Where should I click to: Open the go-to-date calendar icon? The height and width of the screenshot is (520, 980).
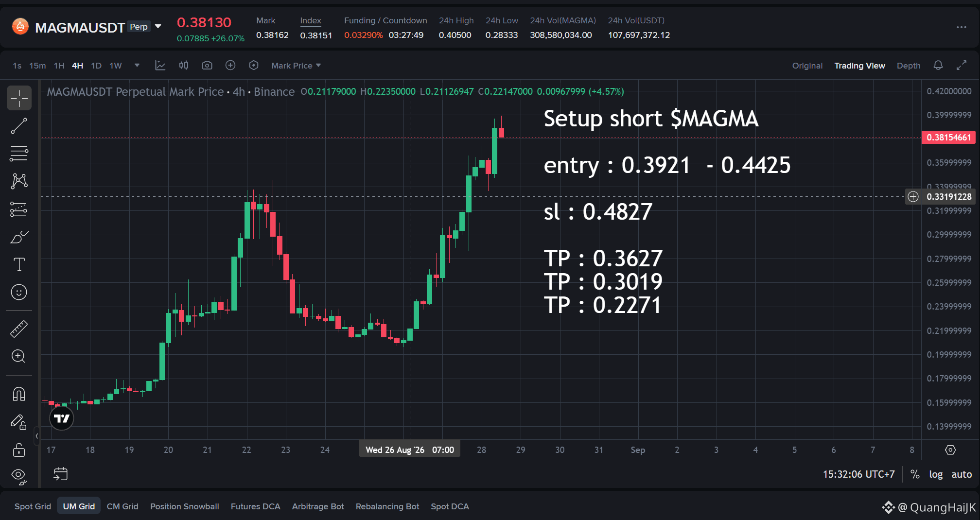coord(61,474)
